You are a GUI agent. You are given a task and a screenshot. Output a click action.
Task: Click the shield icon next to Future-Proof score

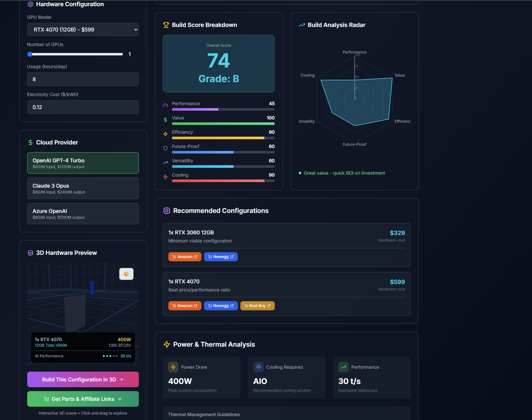pos(165,148)
